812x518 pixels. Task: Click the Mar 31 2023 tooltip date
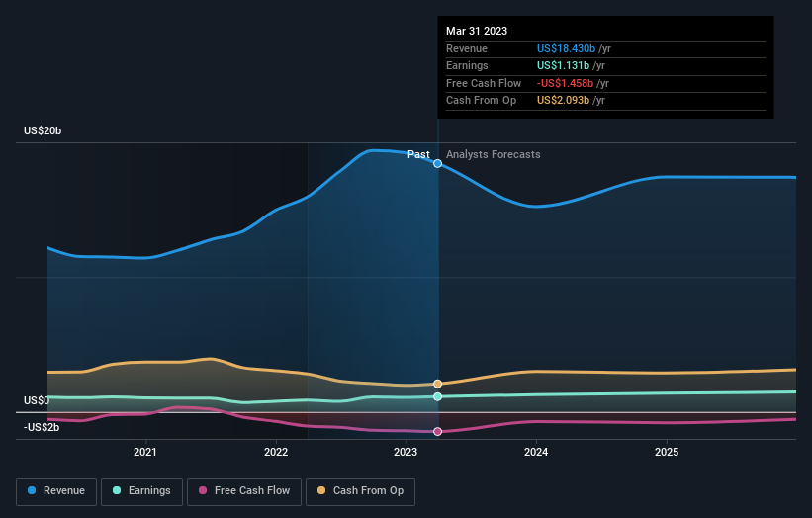[x=477, y=31]
